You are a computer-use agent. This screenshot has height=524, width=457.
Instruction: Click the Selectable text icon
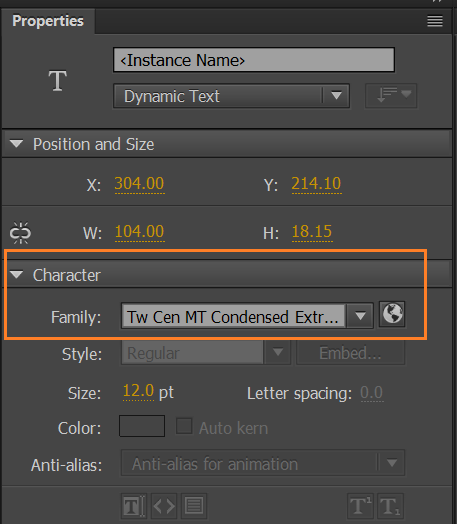coord(134,506)
